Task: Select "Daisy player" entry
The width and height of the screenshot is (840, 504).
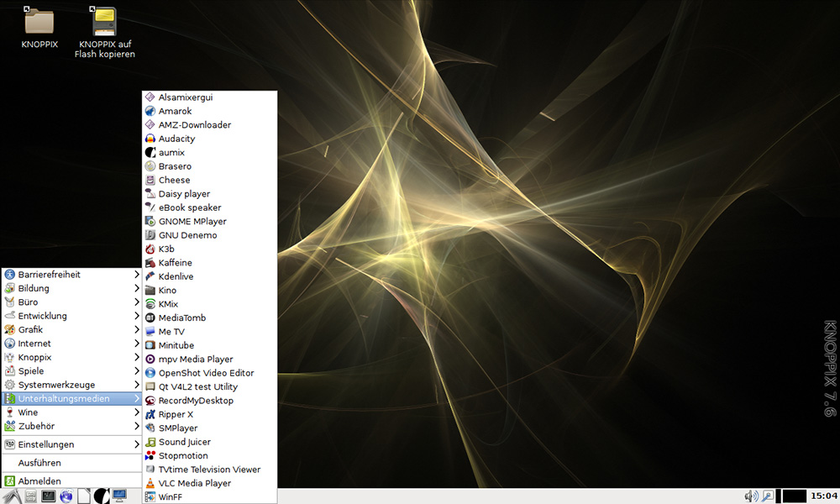Action: click(x=210, y=194)
